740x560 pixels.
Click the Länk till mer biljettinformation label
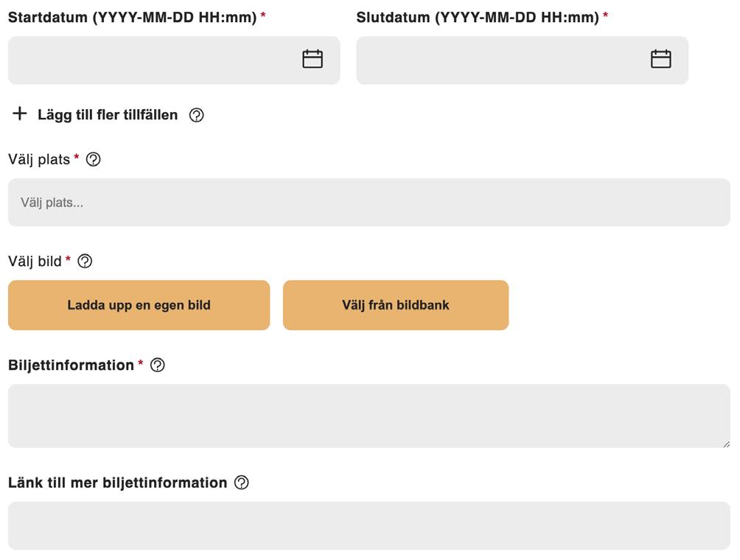118,483
